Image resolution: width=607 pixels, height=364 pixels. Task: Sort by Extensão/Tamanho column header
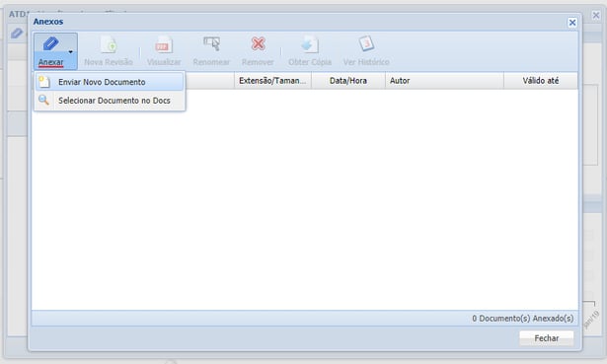click(272, 81)
